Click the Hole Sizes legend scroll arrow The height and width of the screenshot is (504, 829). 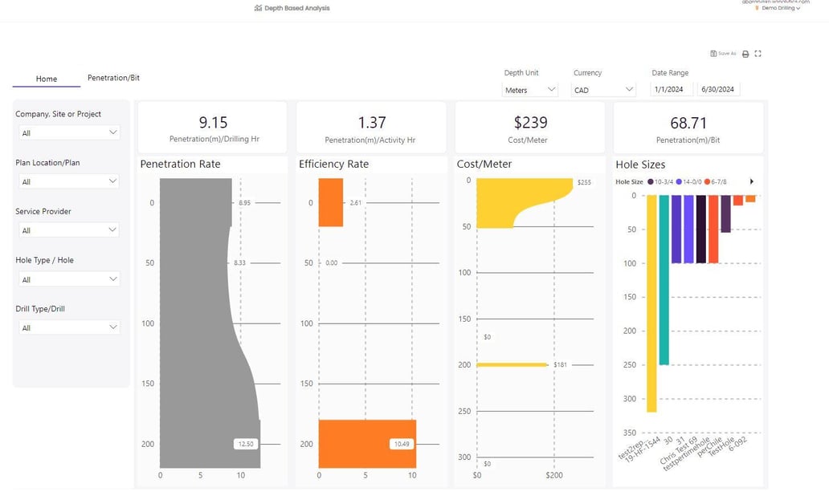tap(752, 181)
